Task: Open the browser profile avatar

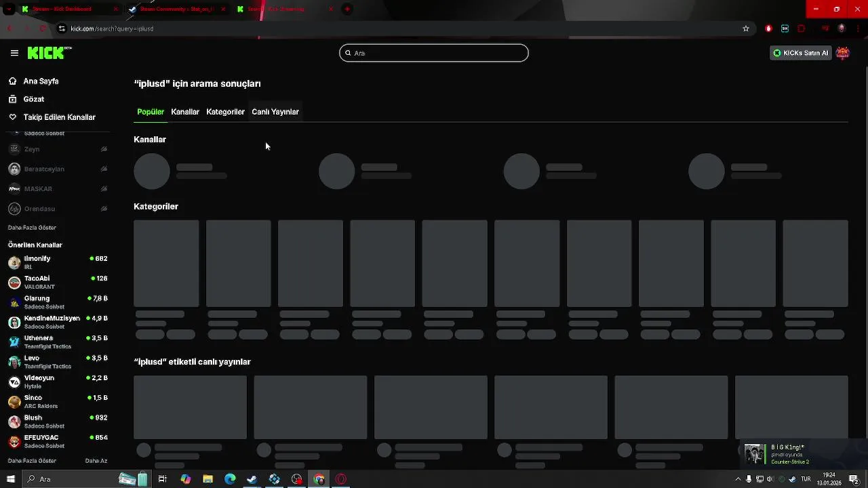Action: click(842, 28)
